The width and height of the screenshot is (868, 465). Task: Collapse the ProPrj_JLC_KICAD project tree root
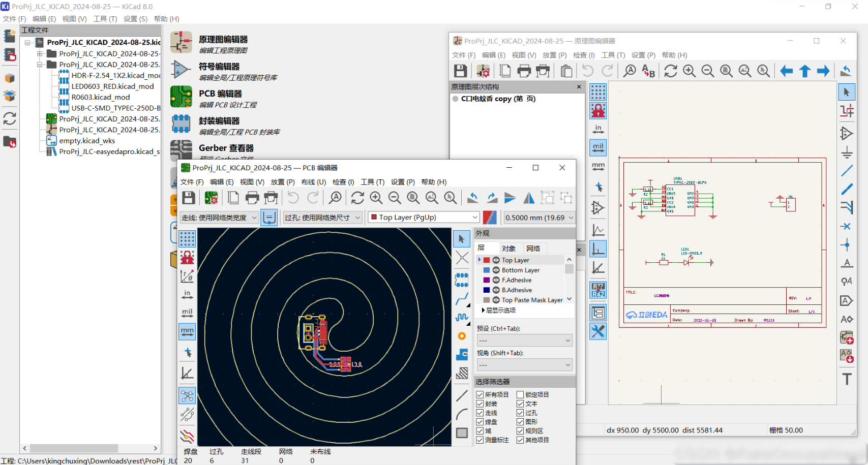pyautogui.click(x=27, y=43)
